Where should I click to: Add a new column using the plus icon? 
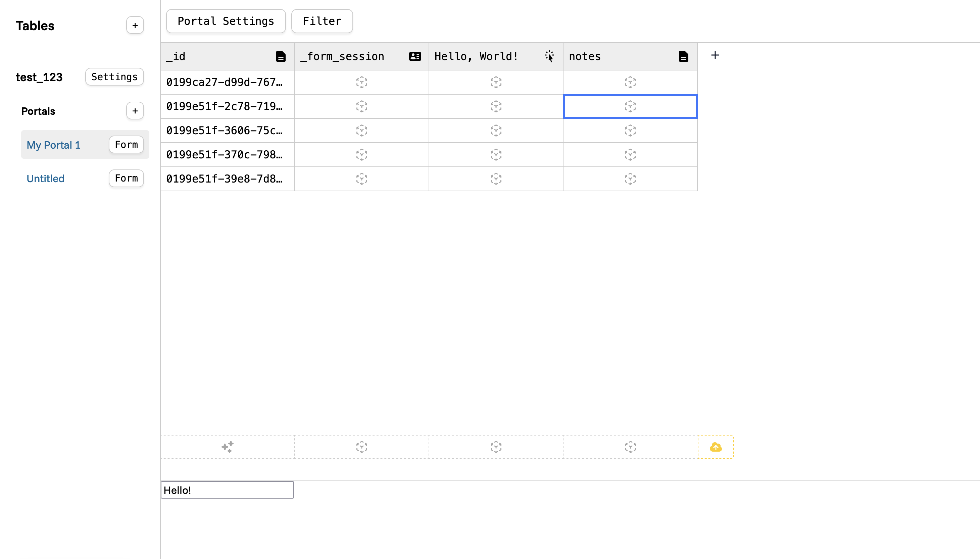(x=716, y=55)
